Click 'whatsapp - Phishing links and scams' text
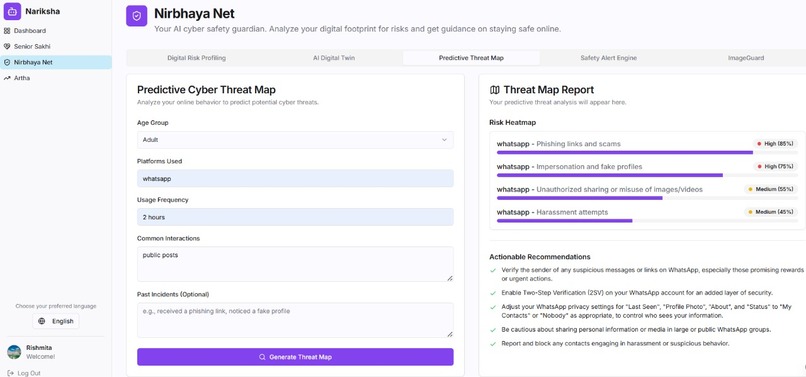The height and width of the screenshot is (377, 806). (x=558, y=144)
